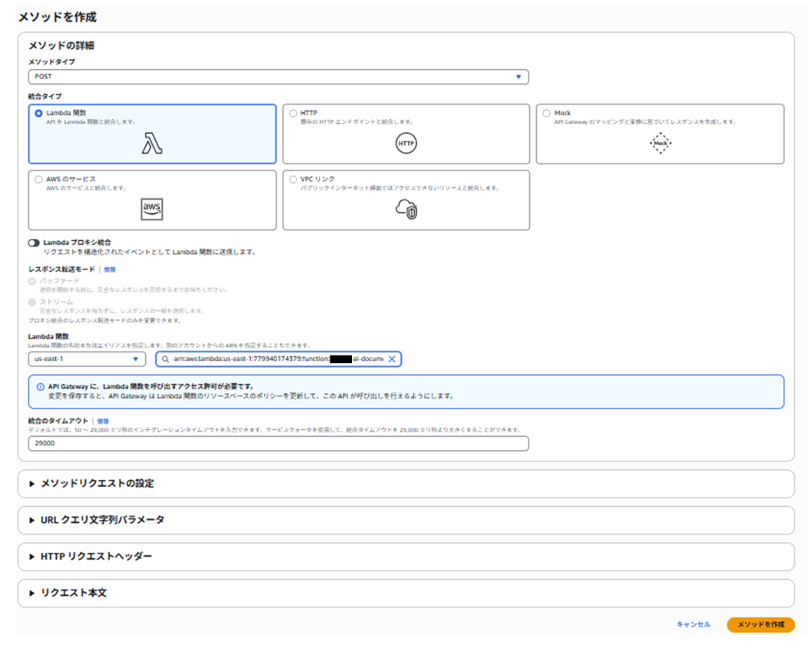Select the HTTP integration type
This screenshot has width=812, height=645.
(406, 134)
